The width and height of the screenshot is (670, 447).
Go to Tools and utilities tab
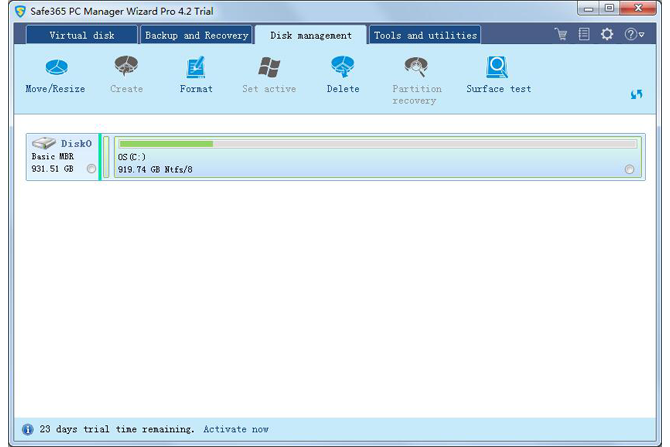[x=425, y=35]
